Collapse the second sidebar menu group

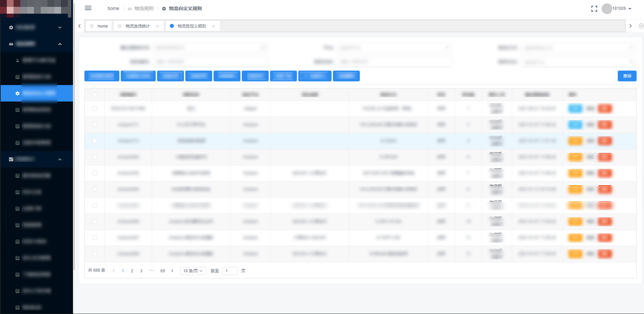60,44
